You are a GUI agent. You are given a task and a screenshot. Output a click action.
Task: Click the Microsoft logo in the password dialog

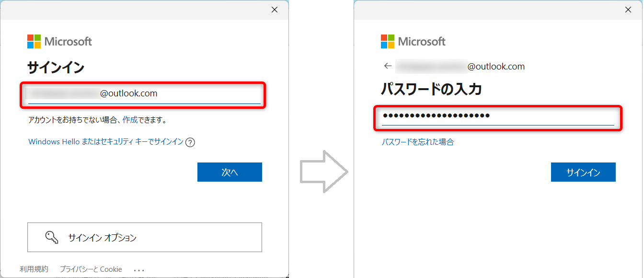coord(413,42)
